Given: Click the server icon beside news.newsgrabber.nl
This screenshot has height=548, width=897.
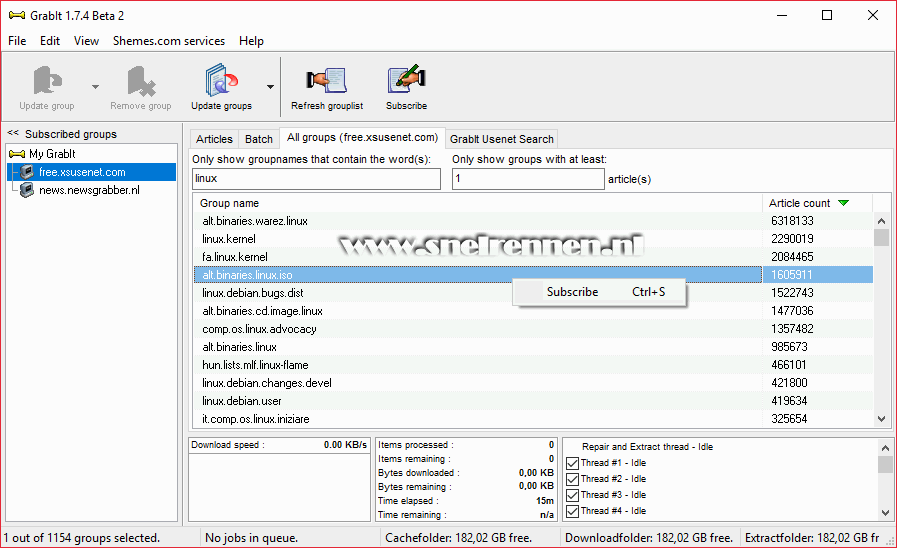Looking at the screenshot, I should coord(26,190).
